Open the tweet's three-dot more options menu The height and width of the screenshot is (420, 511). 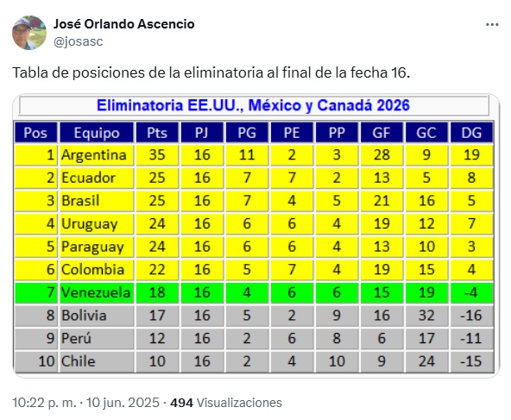click(492, 25)
